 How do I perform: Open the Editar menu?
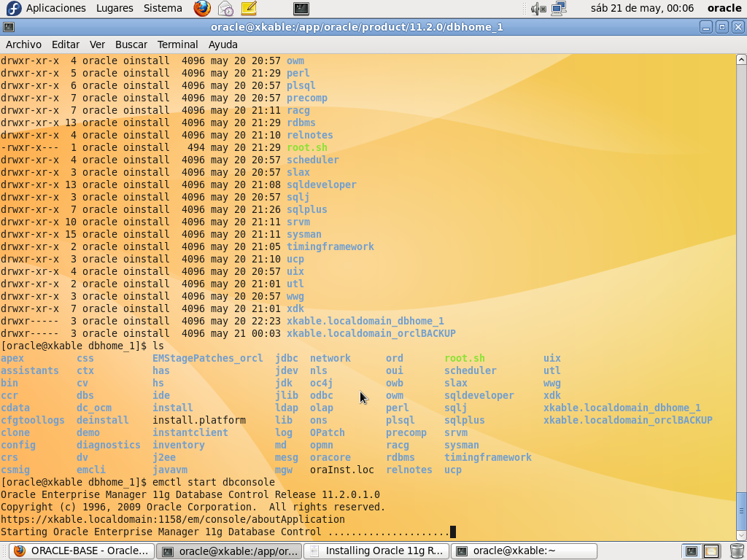pos(65,44)
